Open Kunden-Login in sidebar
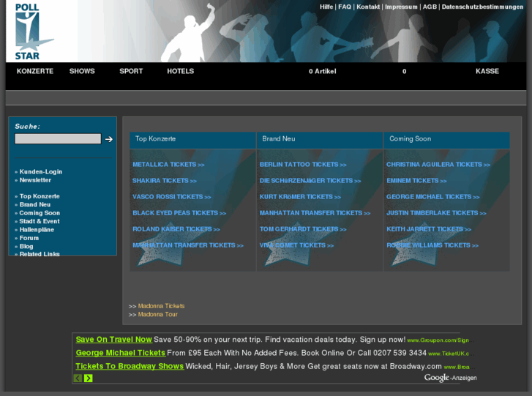Image resolution: width=532 pixels, height=399 pixels. 41,172
